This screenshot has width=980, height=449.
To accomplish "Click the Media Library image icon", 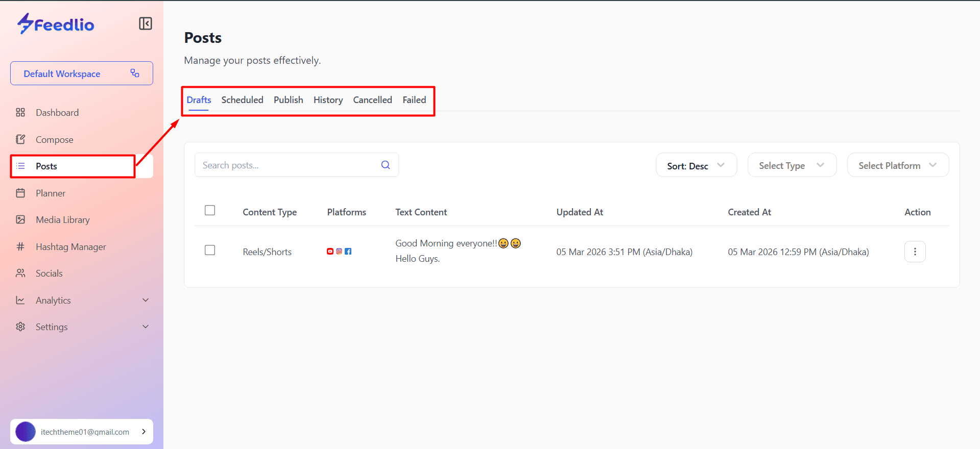I will tap(20, 219).
